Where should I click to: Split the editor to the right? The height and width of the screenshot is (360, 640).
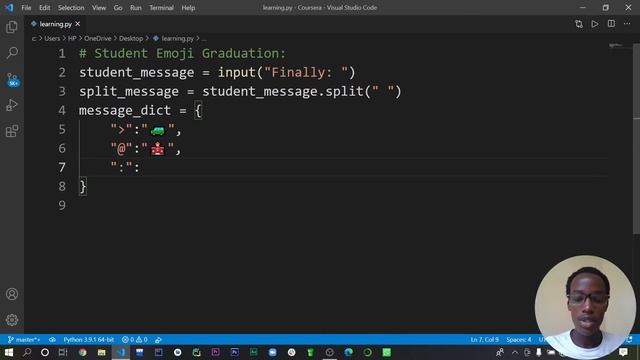coord(611,24)
